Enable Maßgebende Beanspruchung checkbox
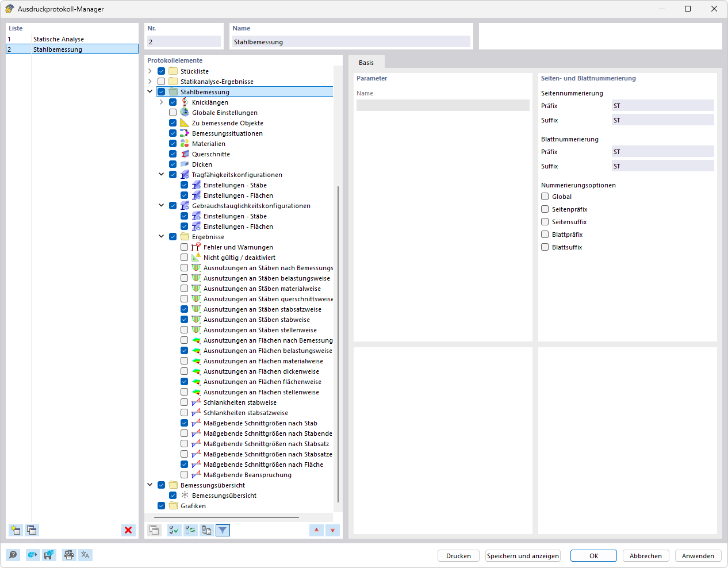The height and width of the screenshot is (568, 728). (x=185, y=475)
